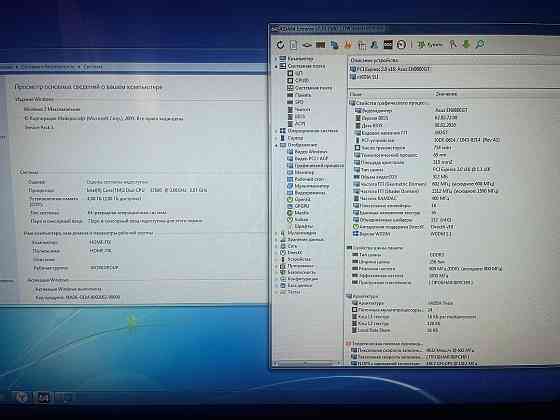Click Система in the System window breadcrumb
The height and width of the screenshot is (420, 560).
(92, 66)
